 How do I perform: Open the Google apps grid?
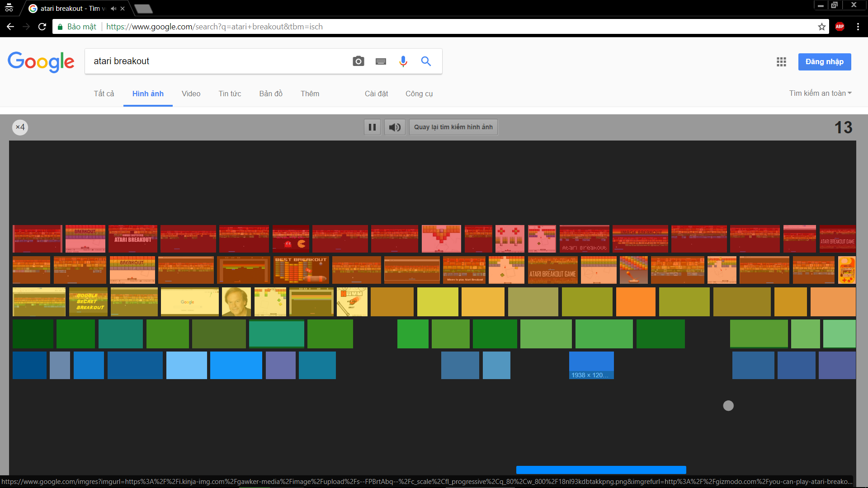[x=781, y=62]
